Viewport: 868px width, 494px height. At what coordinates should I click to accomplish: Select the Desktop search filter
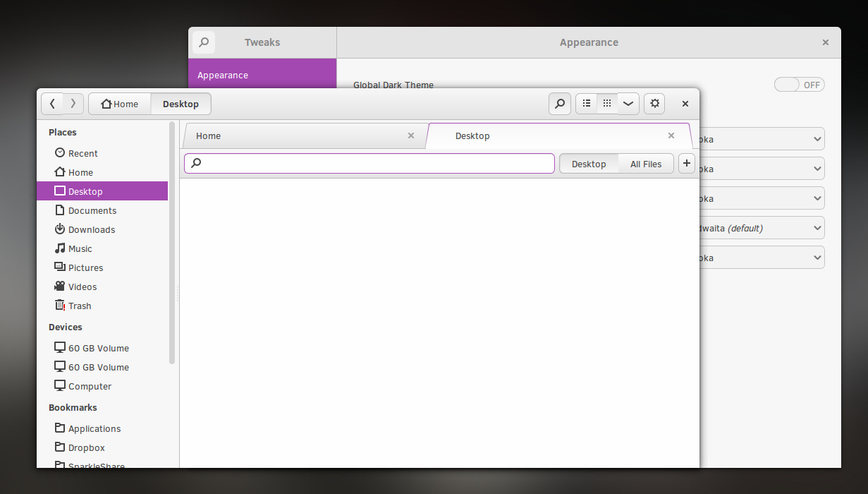[589, 163]
